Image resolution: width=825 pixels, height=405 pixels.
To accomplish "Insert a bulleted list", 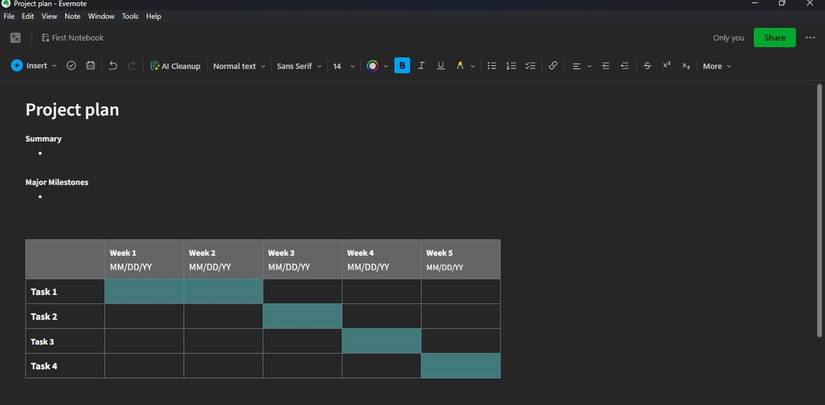I will point(492,66).
